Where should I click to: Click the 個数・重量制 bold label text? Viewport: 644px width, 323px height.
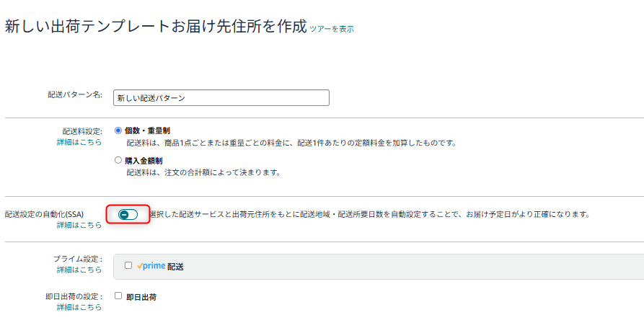coord(147,130)
